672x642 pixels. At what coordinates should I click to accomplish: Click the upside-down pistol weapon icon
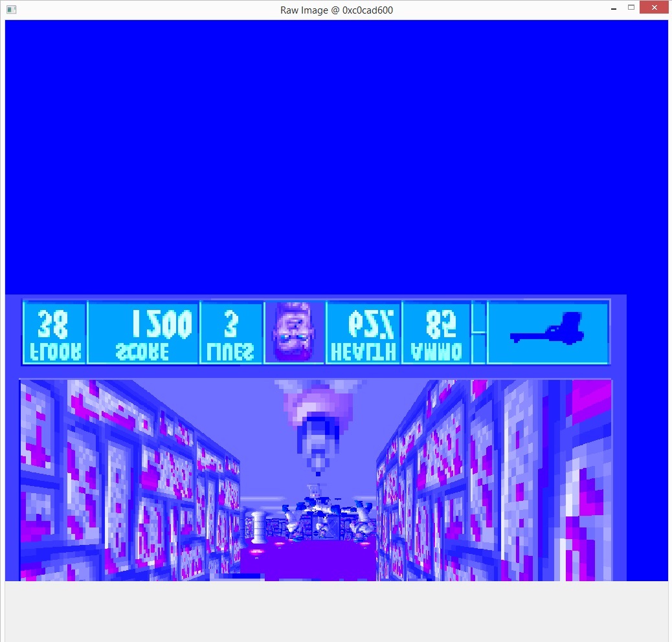547,328
